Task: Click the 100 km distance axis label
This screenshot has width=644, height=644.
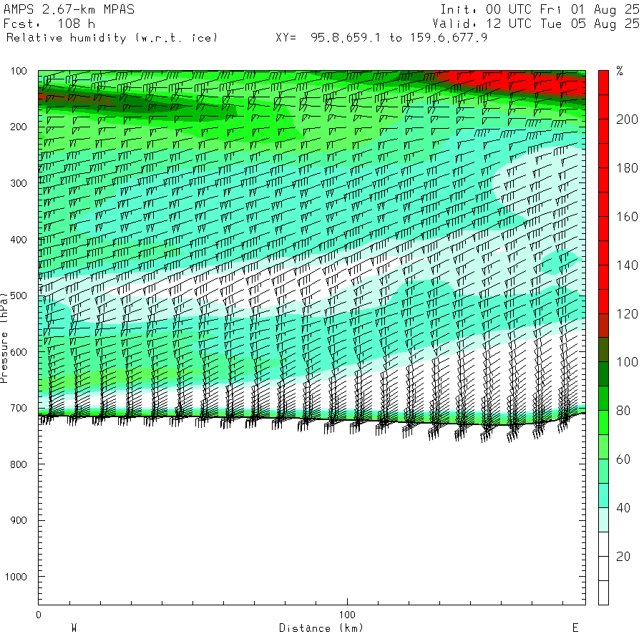Action: pos(347,615)
